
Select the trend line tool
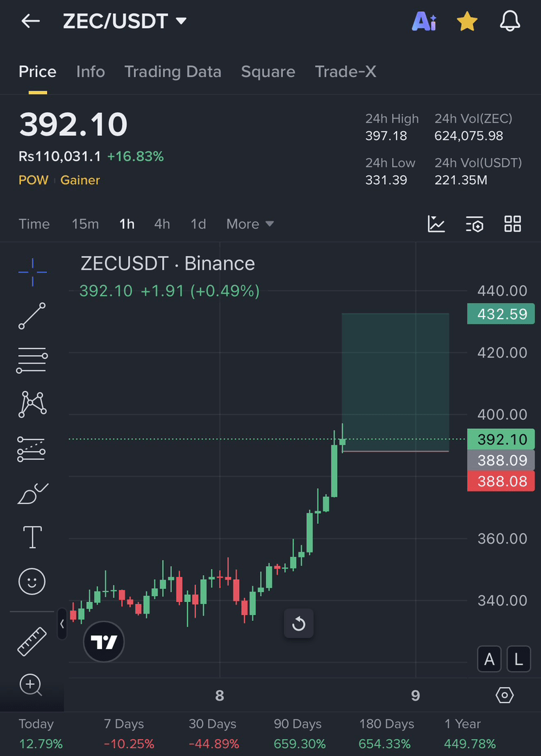click(x=32, y=316)
